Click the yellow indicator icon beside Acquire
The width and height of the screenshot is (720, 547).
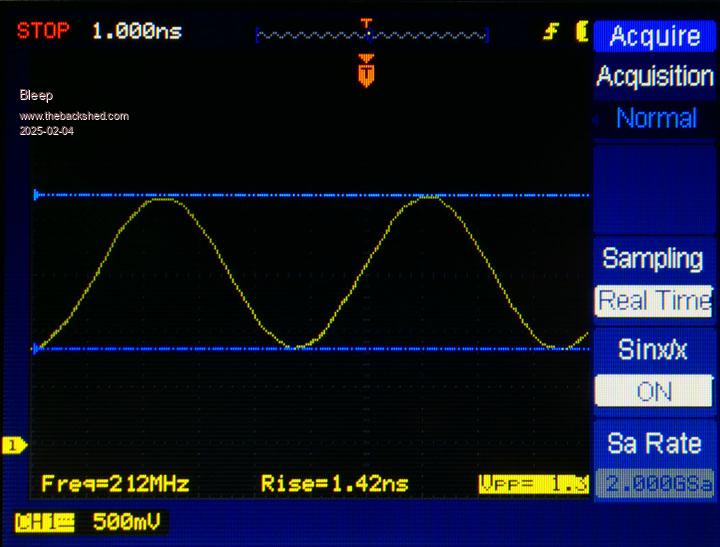coord(581,32)
